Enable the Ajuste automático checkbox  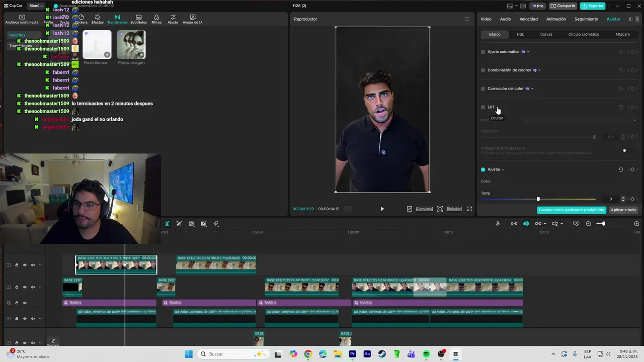[x=483, y=52]
